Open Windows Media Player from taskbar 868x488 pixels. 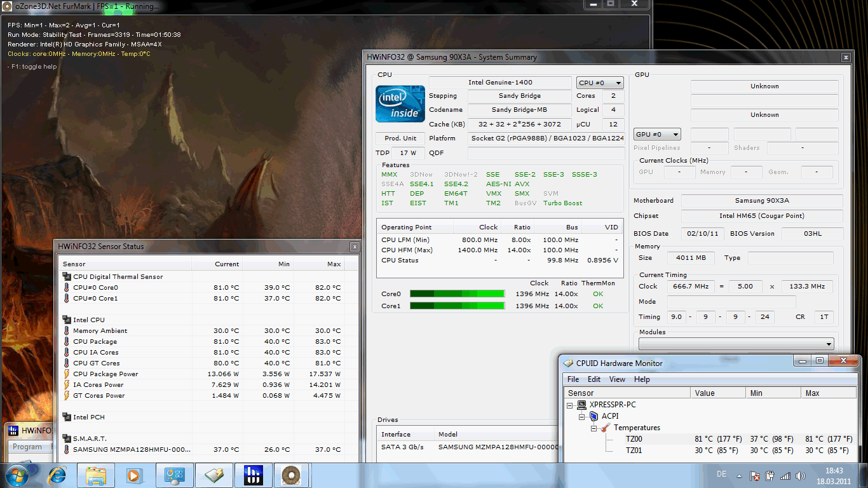[x=133, y=475]
